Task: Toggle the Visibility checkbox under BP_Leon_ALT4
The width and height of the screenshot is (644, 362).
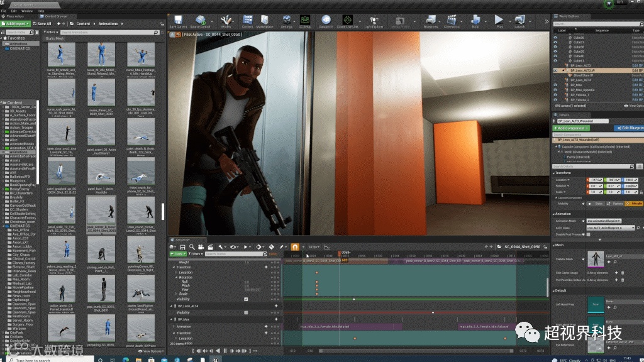Action: pyautogui.click(x=246, y=312)
